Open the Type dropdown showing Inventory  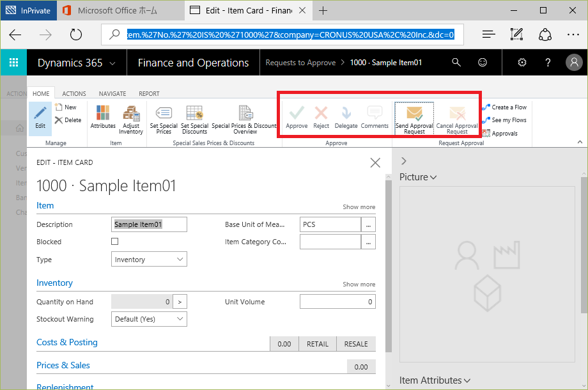coord(149,259)
